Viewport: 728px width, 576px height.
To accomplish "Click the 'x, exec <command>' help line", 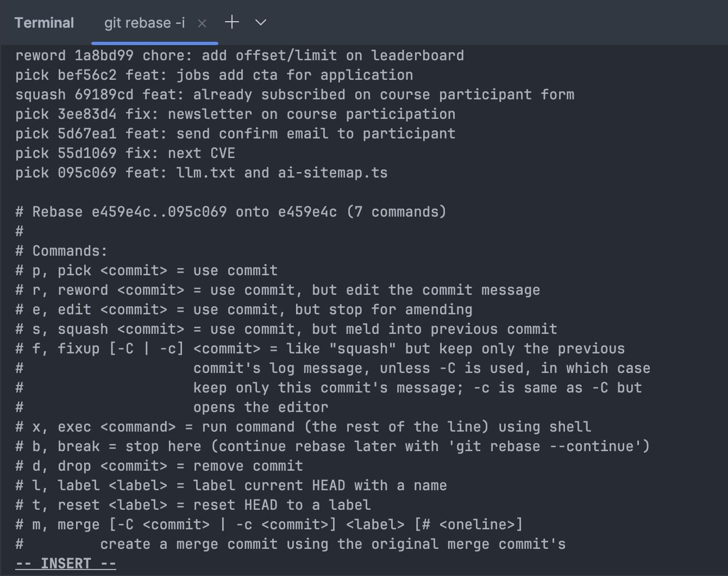I will (x=303, y=427).
